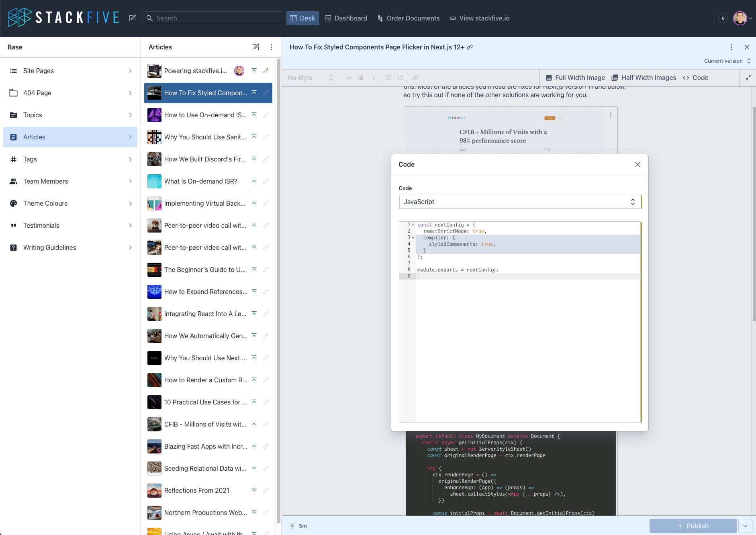
Task: Insert a Full Width Image block
Action: click(x=575, y=78)
